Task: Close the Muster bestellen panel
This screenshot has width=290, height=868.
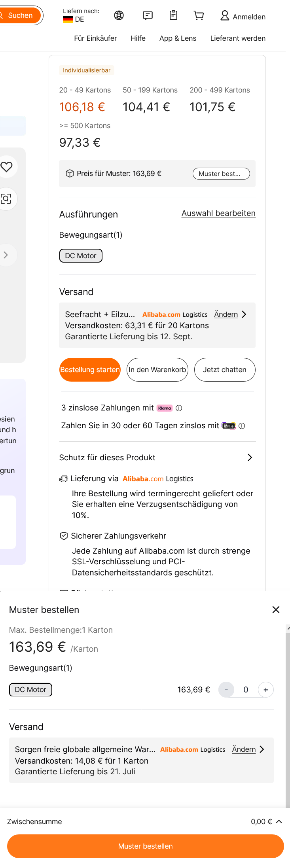Action: pos(276,610)
